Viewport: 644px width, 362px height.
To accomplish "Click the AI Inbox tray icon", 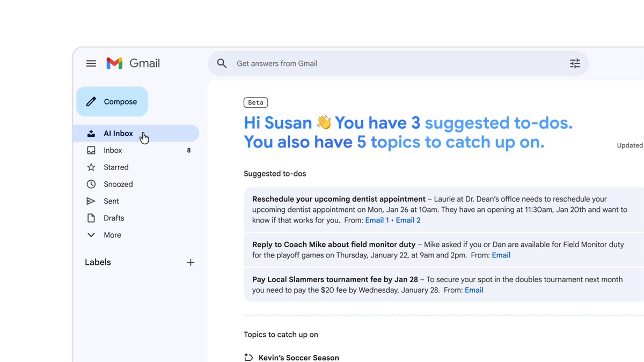I will (x=91, y=134).
